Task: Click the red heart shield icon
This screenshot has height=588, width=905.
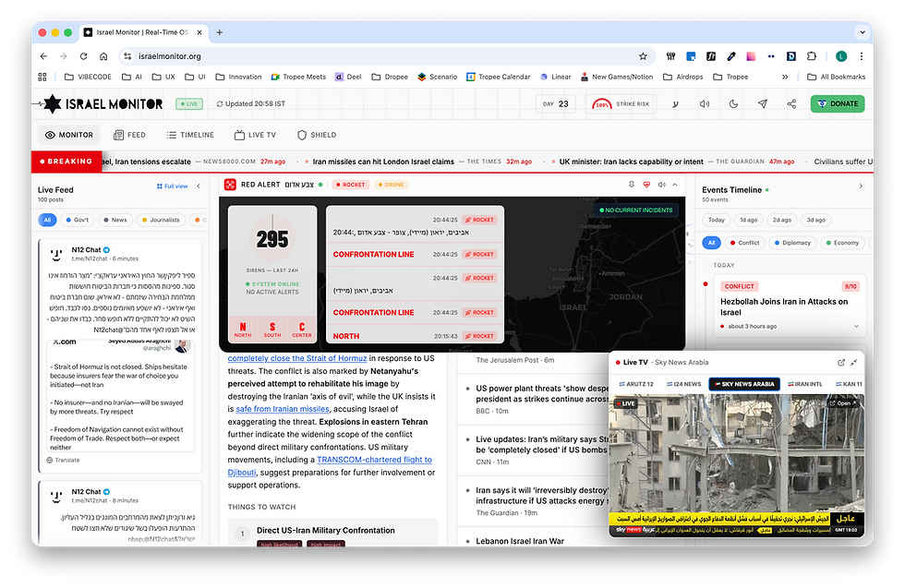Action: point(646,185)
